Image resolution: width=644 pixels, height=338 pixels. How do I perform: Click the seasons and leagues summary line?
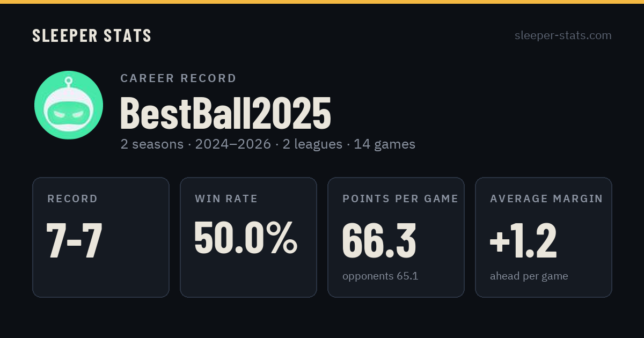coord(268,144)
